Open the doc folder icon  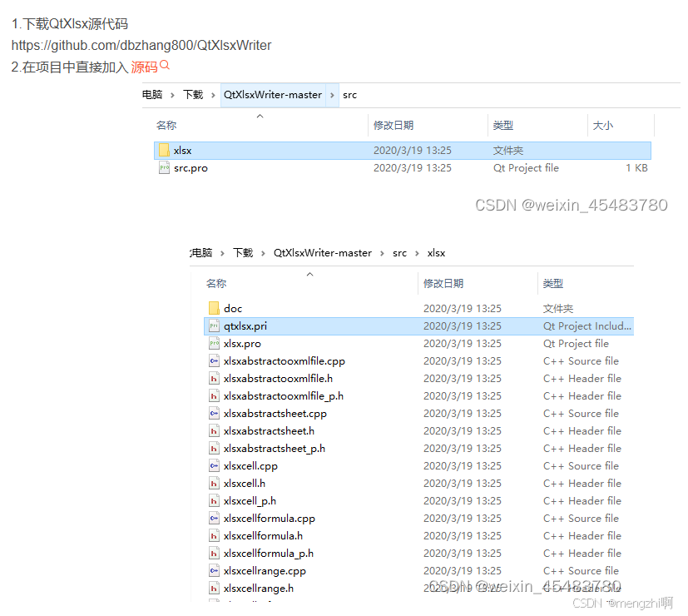coord(214,308)
